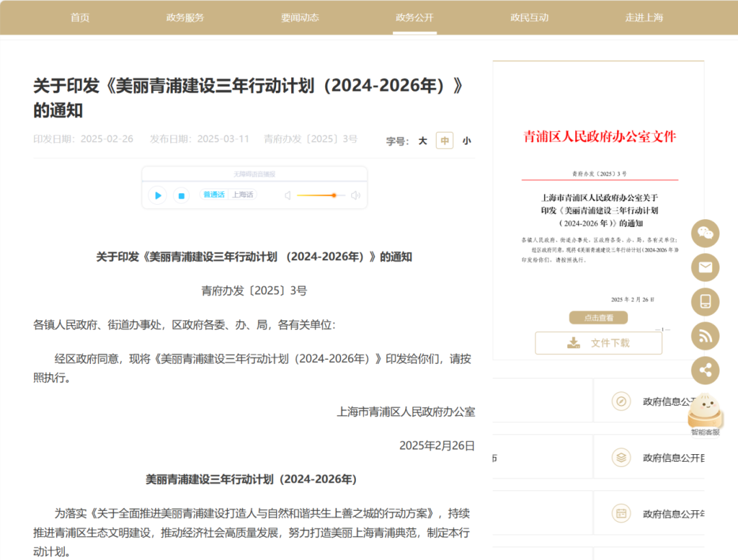This screenshot has height=560, width=738.
Task: Set font size to 大
Action: 422,140
